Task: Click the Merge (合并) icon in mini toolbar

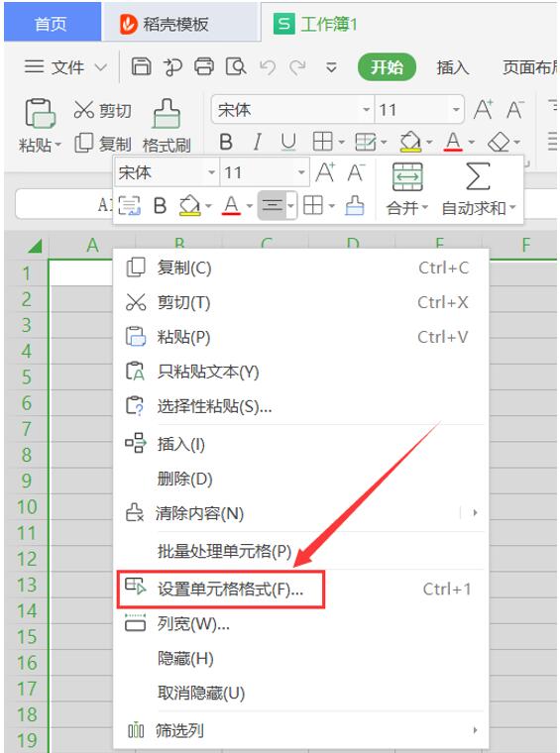Action: 407,177
